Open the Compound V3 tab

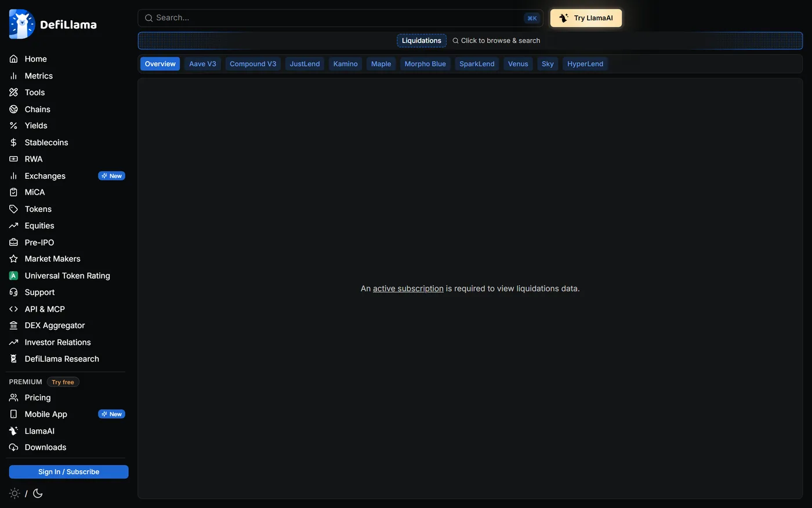pyautogui.click(x=253, y=64)
